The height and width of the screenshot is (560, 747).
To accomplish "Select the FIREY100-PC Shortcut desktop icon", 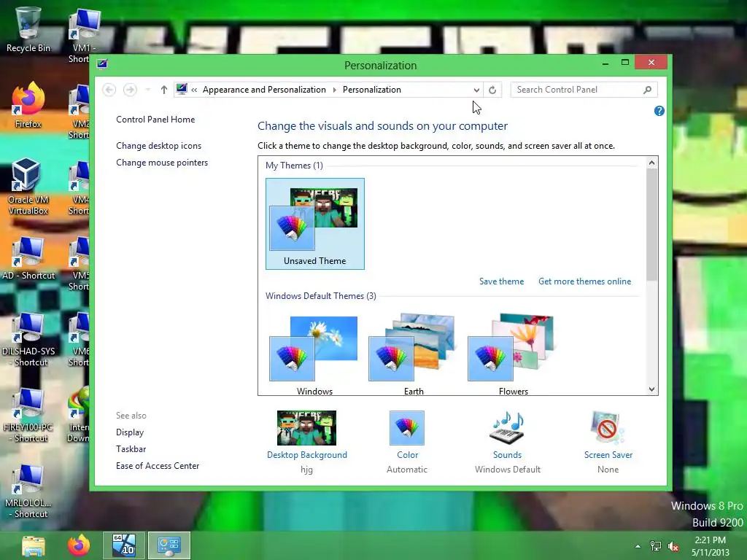I will tap(28, 415).
